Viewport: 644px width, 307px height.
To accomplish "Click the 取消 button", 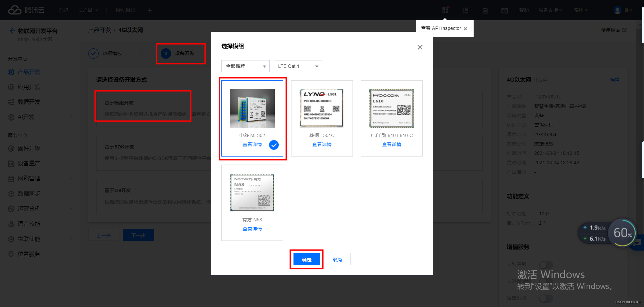I will point(337,259).
